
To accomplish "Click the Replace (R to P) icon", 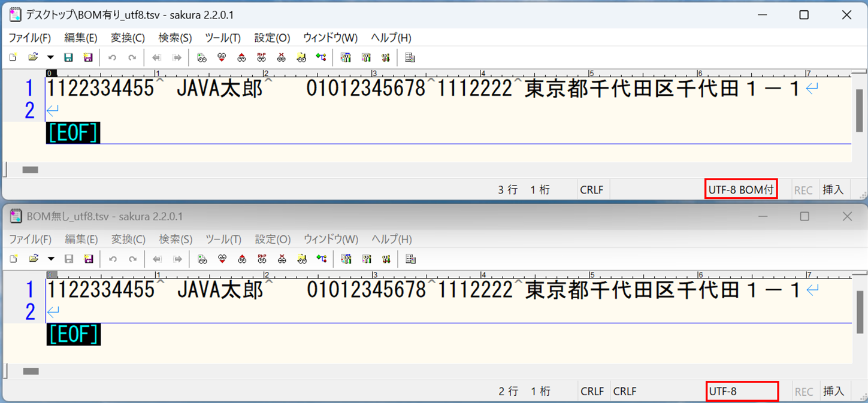I will 261,57.
